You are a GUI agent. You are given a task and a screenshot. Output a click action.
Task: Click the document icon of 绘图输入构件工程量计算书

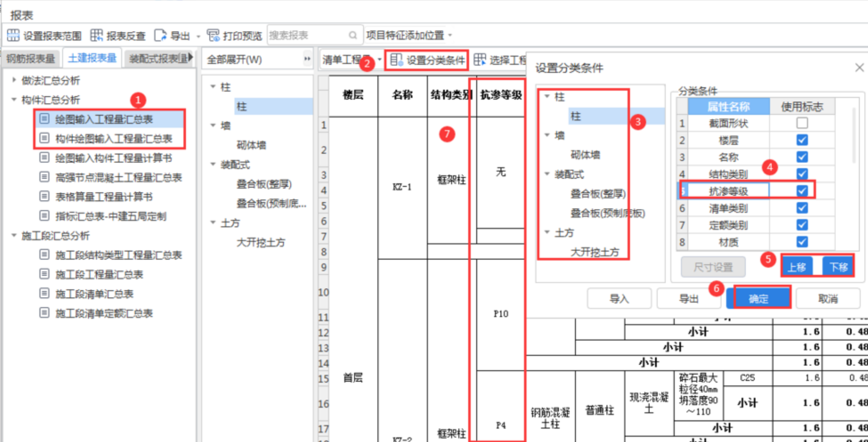pos(44,158)
